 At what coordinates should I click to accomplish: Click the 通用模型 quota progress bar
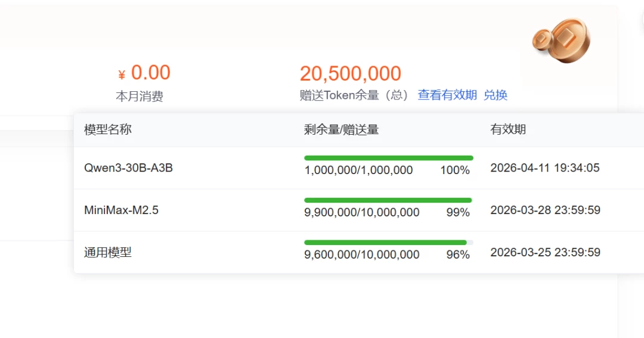[x=388, y=243]
